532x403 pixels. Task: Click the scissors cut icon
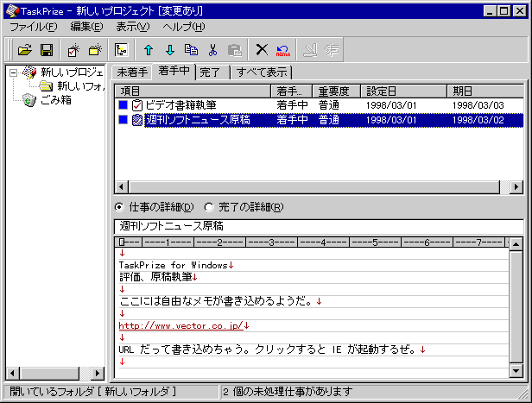pyautogui.click(x=212, y=50)
